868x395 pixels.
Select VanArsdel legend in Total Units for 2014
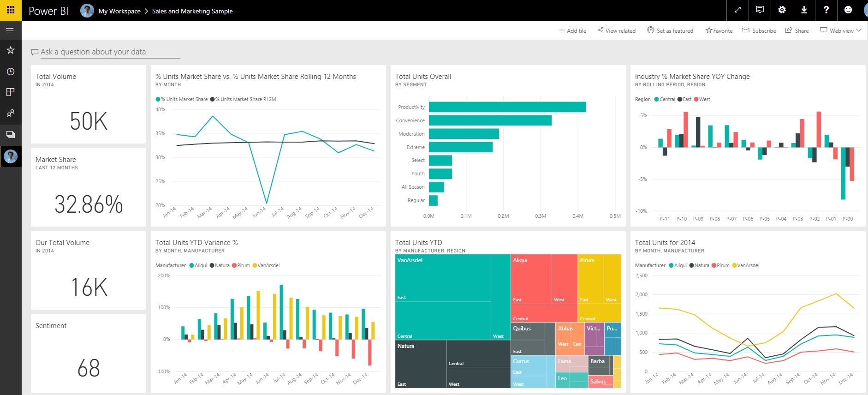pyautogui.click(x=746, y=265)
